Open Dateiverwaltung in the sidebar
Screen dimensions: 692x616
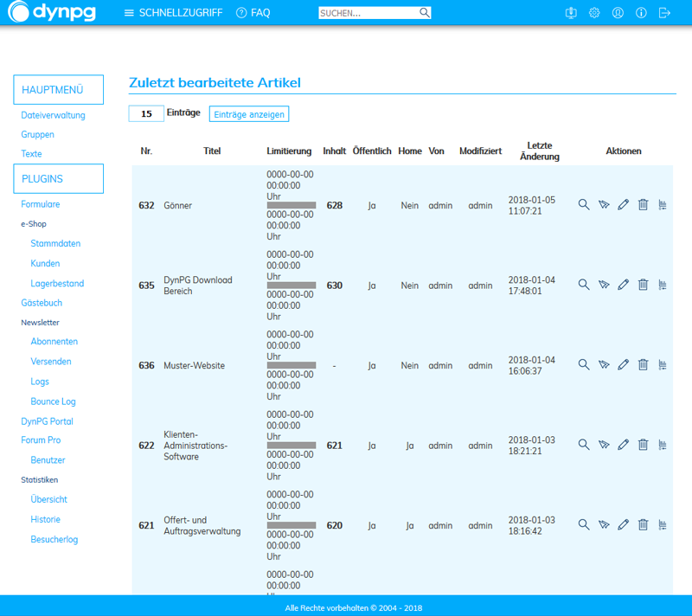tap(53, 115)
